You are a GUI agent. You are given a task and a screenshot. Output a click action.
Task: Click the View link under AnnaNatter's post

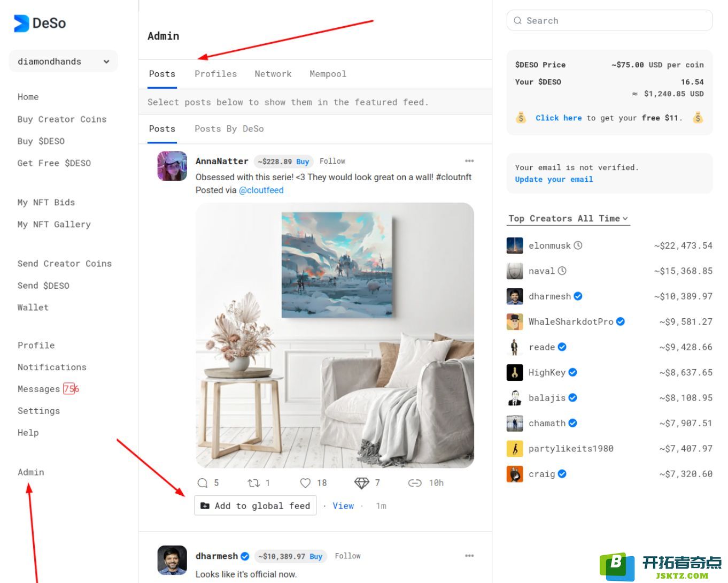[x=343, y=506]
